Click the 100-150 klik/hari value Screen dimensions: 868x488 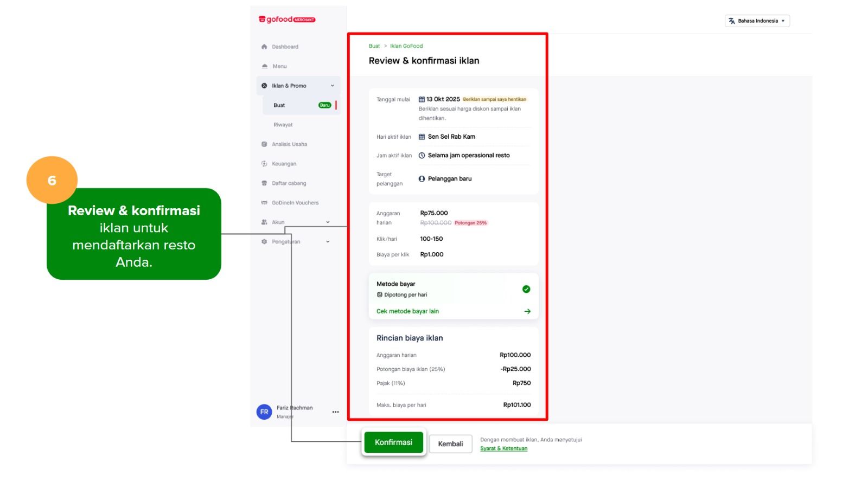(431, 239)
